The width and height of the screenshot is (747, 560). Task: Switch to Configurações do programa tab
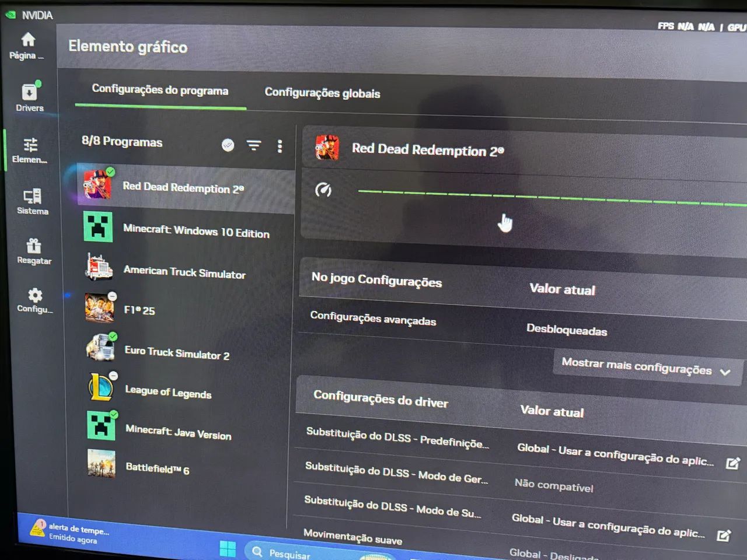[x=160, y=90]
